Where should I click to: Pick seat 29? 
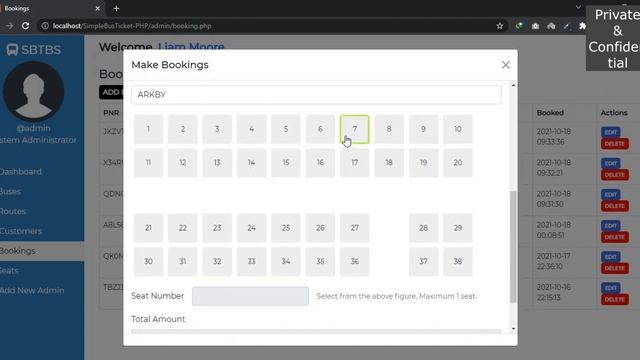tap(458, 228)
